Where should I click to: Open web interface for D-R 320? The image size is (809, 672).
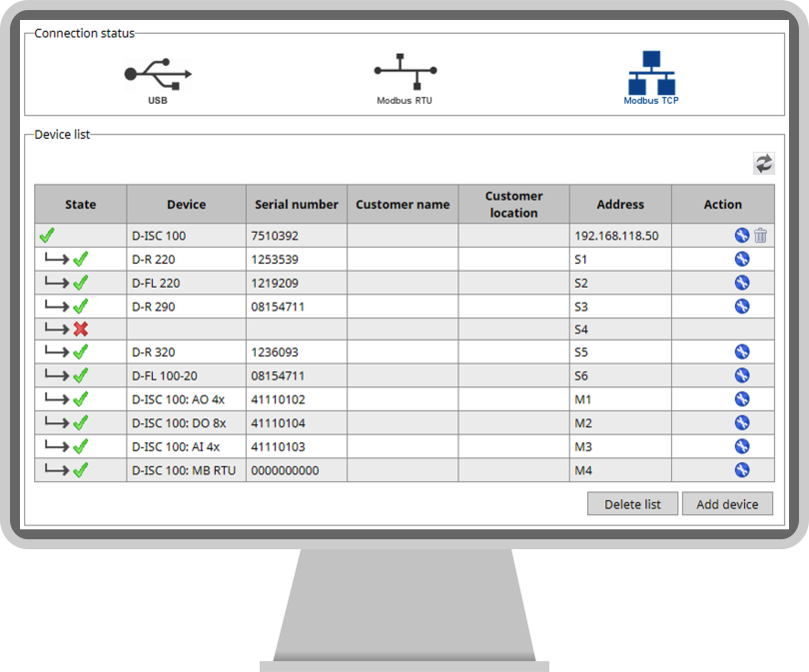coord(742,351)
